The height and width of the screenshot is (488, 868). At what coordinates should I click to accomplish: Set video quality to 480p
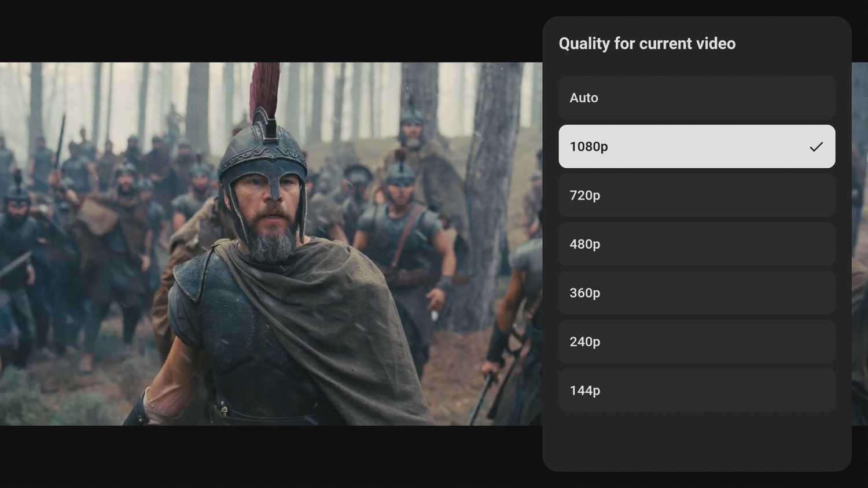pos(697,244)
